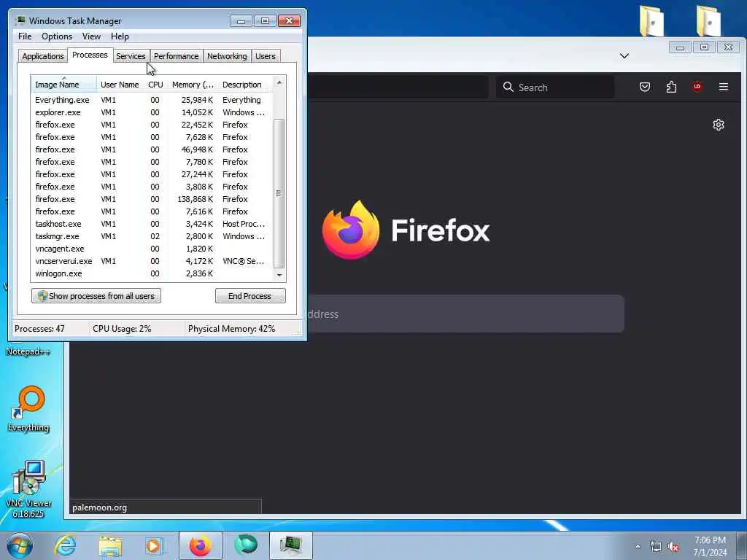Select the vncagent.exe process row
The image size is (747, 560).
click(152, 249)
